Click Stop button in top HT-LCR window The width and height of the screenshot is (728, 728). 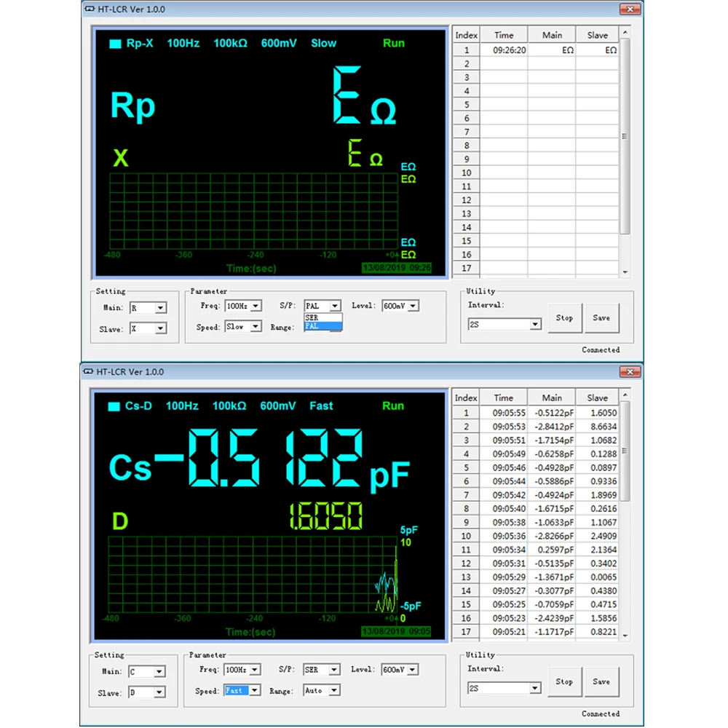pyautogui.click(x=565, y=318)
